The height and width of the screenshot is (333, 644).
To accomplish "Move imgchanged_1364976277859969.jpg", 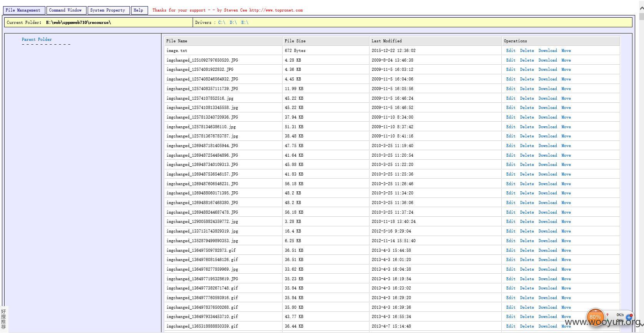I will 566,269.
